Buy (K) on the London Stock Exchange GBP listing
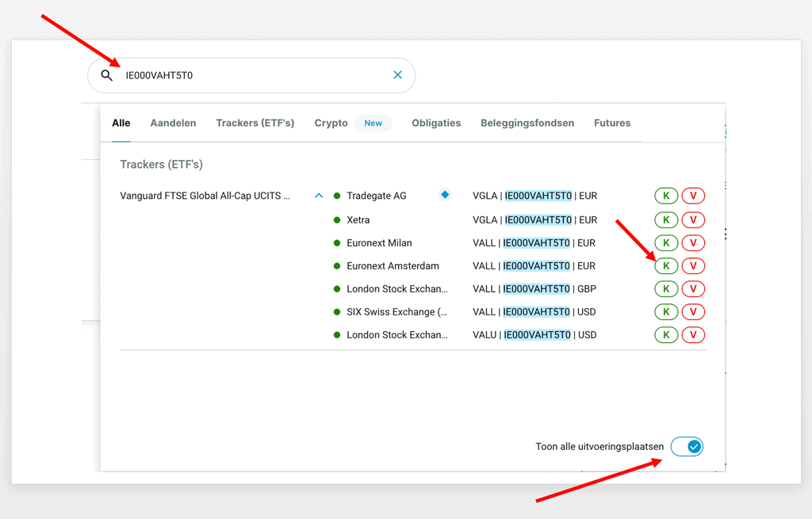 click(x=666, y=288)
